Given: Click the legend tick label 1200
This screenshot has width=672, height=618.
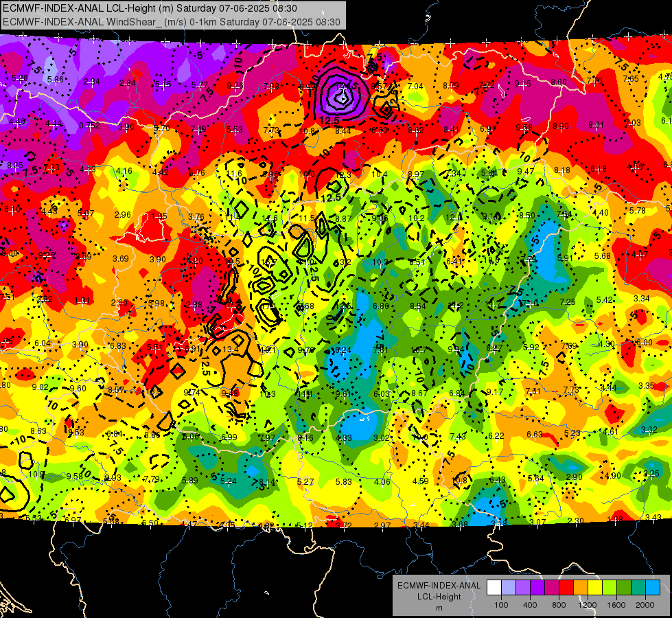Looking at the screenshot, I should pyautogui.click(x=588, y=605).
